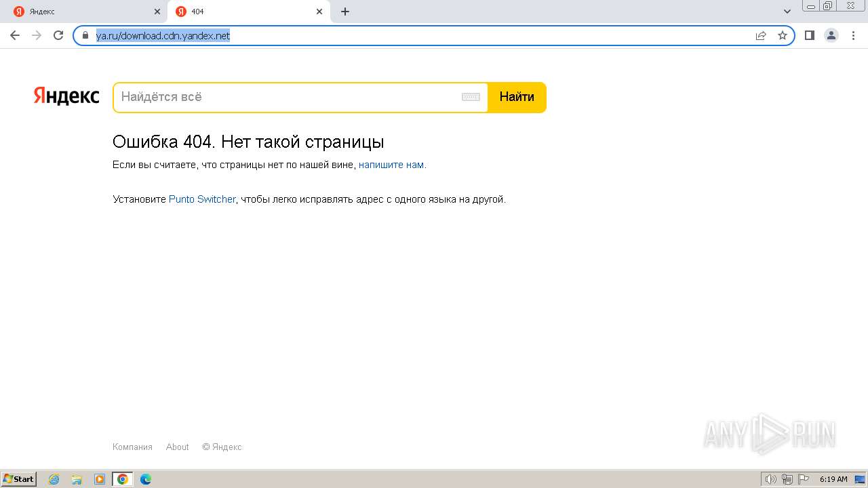
Task: Bookmark this page with the star icon
Action: (783, 35)
